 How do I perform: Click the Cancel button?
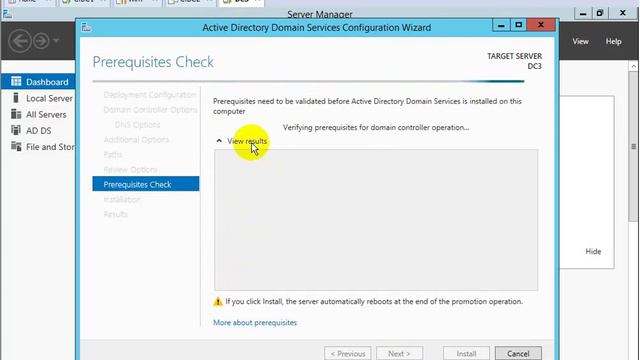pyautogui.click(x=518, y=353)
